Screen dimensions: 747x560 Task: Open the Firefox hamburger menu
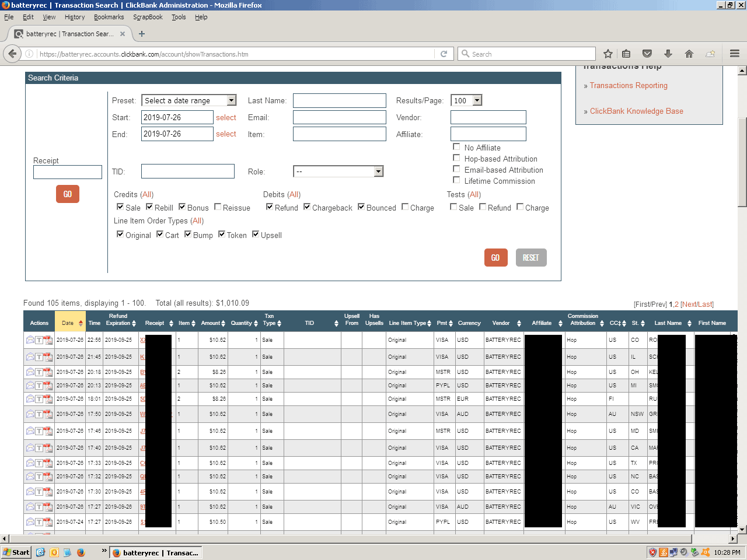(735, 54)
